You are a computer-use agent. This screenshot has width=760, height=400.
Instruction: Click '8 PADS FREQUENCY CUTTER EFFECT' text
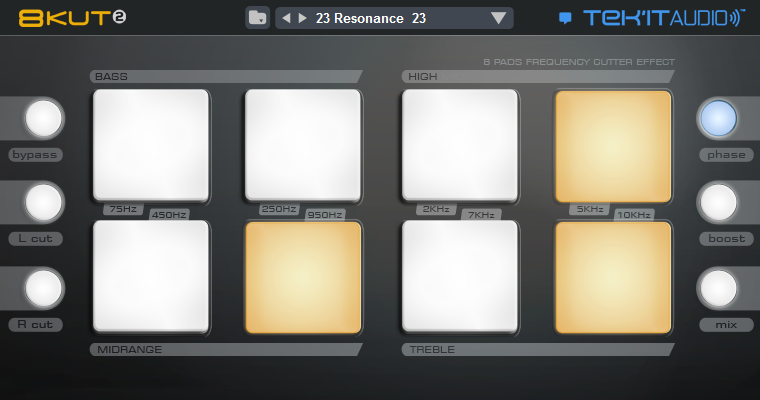point(579,62)
